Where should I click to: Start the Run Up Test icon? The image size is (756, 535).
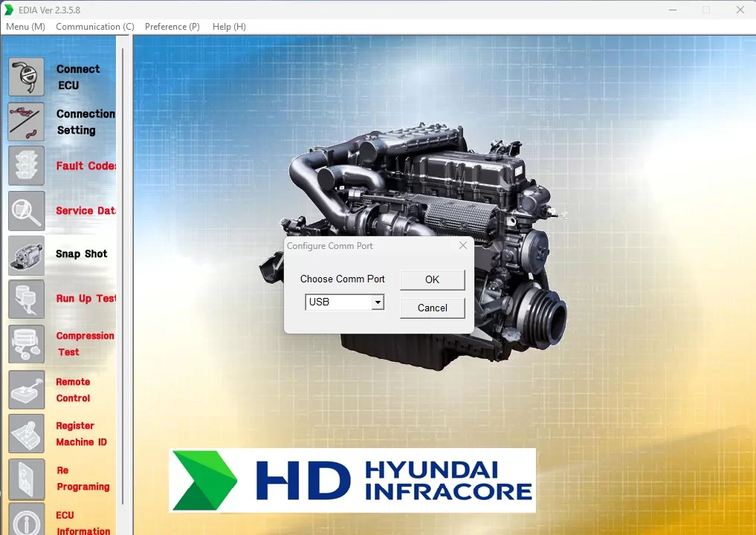coord(27,299)
